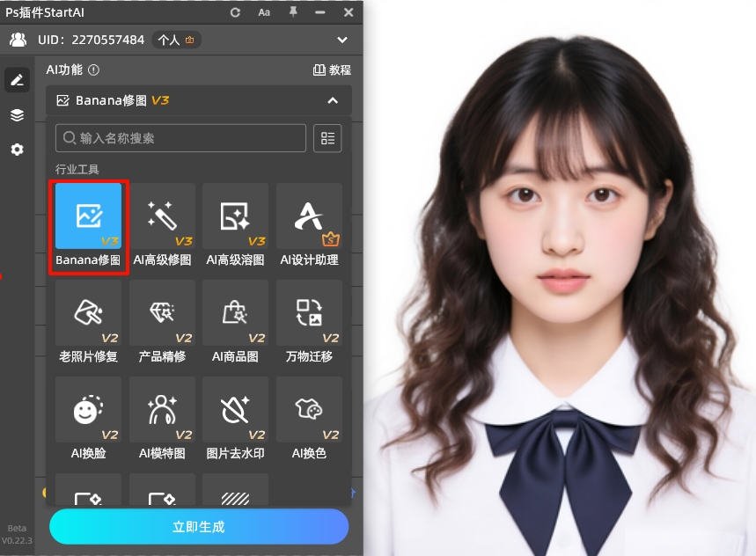This screenshot has width=756, height=556.
Task: Open the 个人 account type selector
Action: pyautogui.click(x=172, y=40)
